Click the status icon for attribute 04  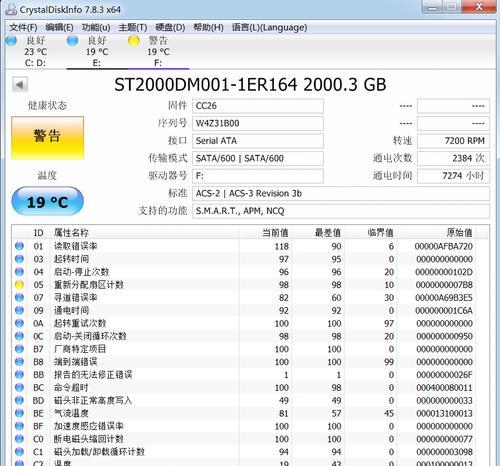pos(19,272)
